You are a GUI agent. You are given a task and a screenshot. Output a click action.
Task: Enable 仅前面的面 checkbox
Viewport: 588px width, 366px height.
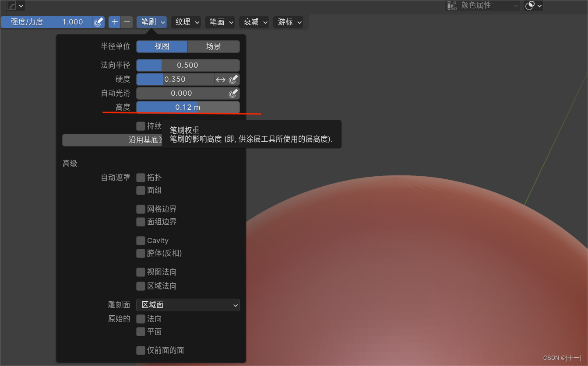point(141,350)
